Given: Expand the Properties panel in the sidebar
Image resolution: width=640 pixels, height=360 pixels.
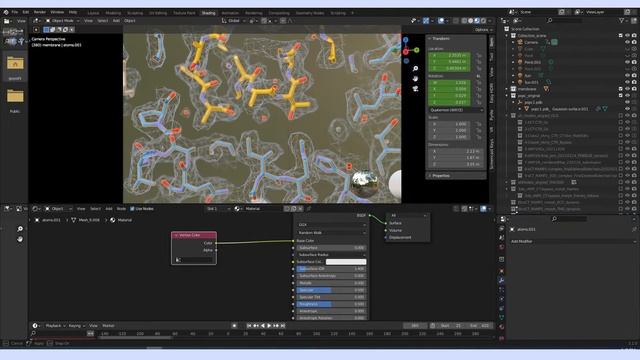Looking at the screenshot, I should pyautogui.click(x=439, y=176).
